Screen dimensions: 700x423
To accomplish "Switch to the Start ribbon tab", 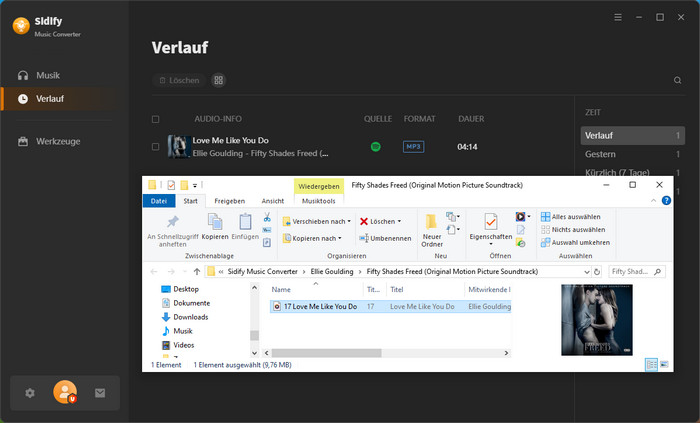I will point(190,201).
